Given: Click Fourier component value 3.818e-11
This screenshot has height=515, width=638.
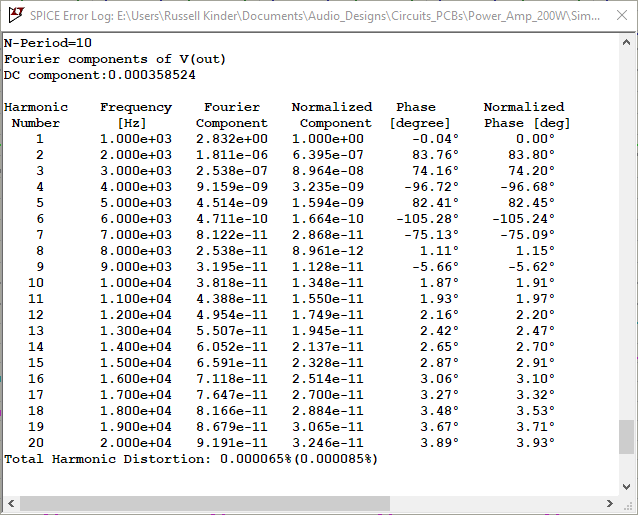Looking at the screenshot, I should click(x=232, y=283).
